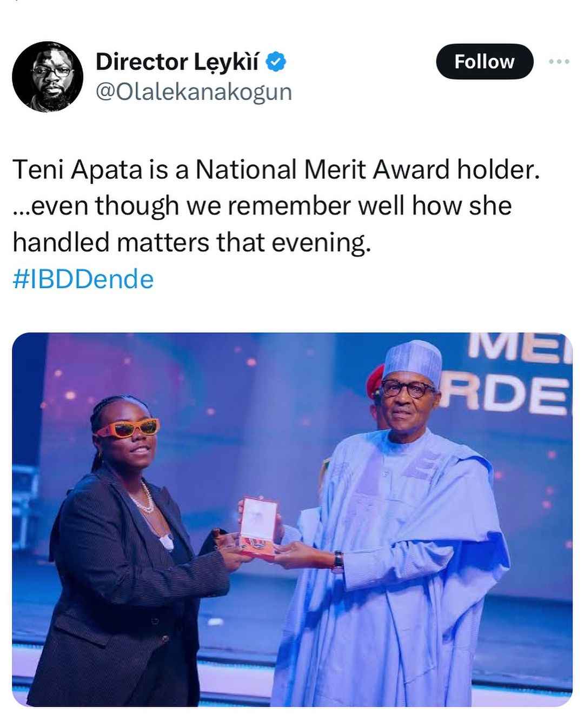
Task: Click the wristwatch on the man's arm
Action: 338,562
